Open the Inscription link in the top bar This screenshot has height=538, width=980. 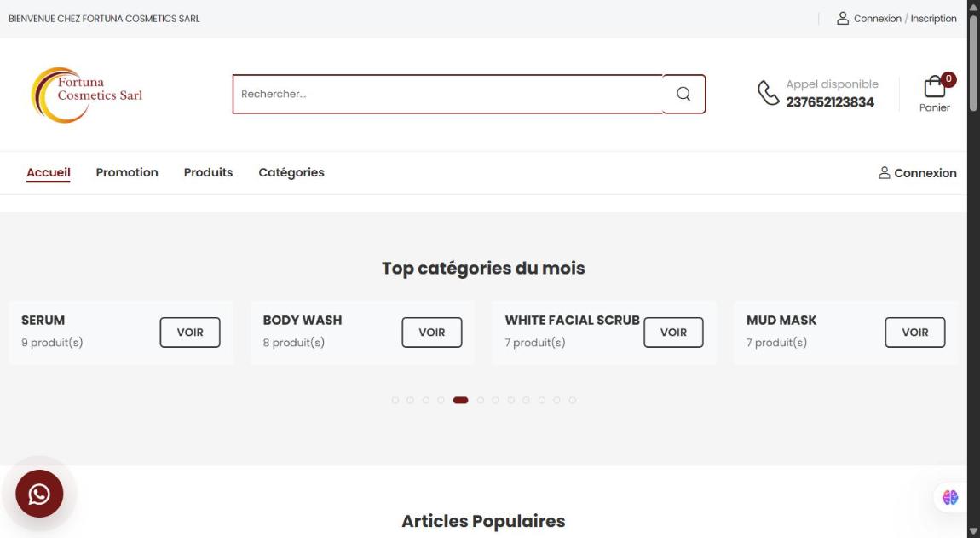(x=933, y=19)
